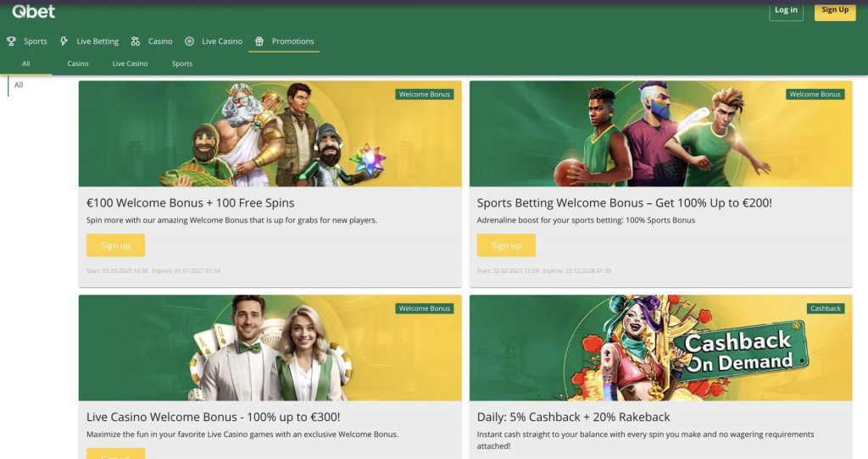This screenshot has width=868, height=459.
Task: Switch to the Live Casino filter tab
Action: [130, 64]
